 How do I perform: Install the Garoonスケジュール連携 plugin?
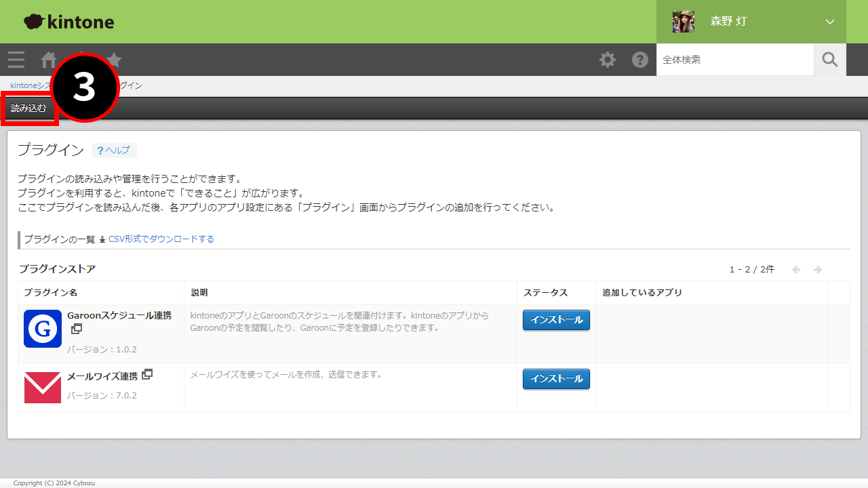click(556, 320)
